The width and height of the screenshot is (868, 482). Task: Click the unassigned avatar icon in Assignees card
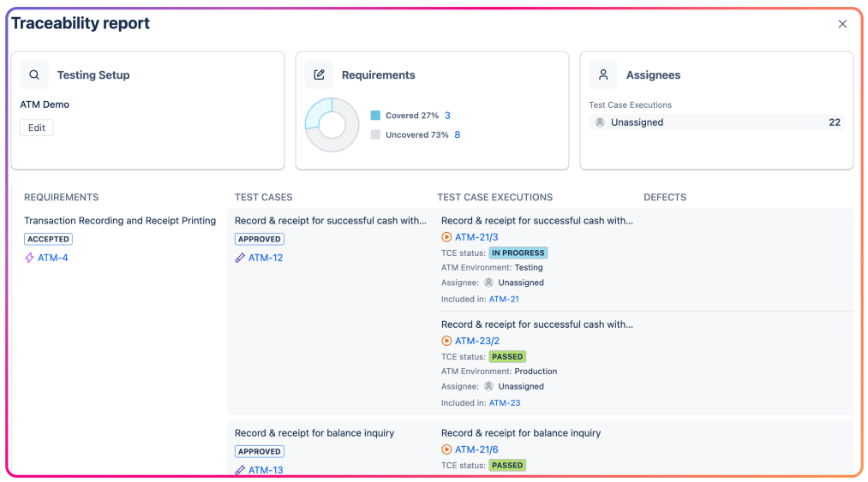(600, 122)
